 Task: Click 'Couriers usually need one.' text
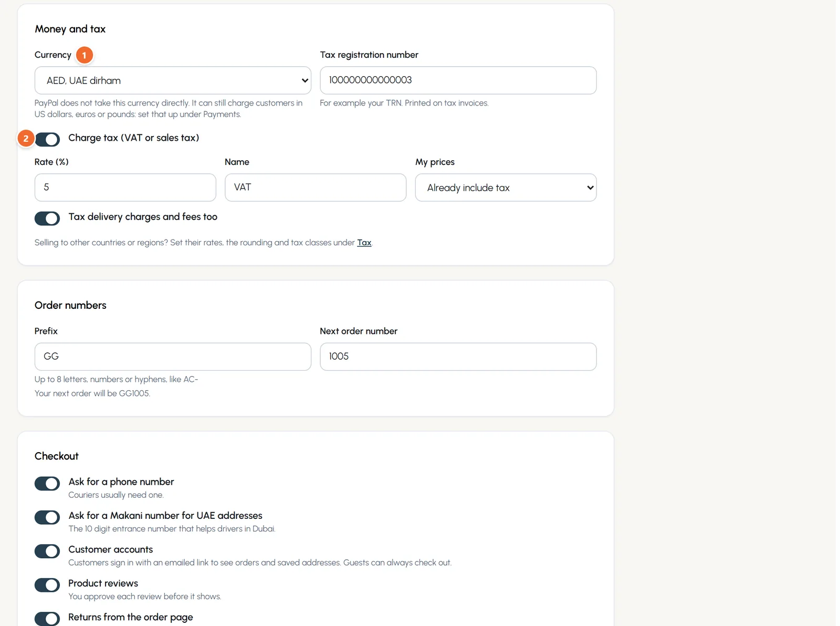[116, 495]
